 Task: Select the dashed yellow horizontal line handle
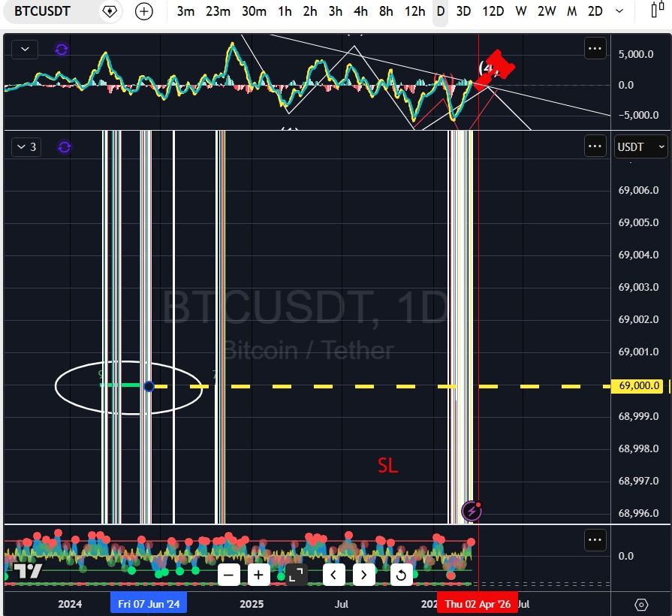(149, 387)
